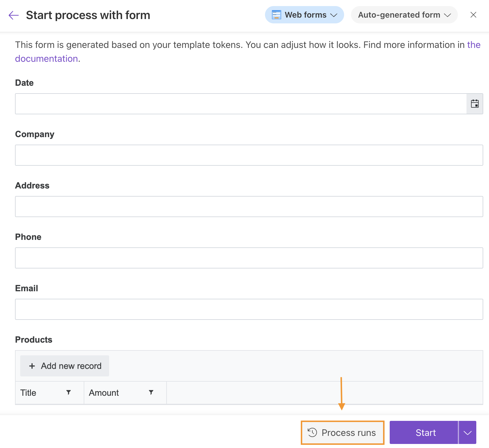The height and width of the screenshot is (448, 489).
Task: Select the Address input field
Action: [249, 206]
